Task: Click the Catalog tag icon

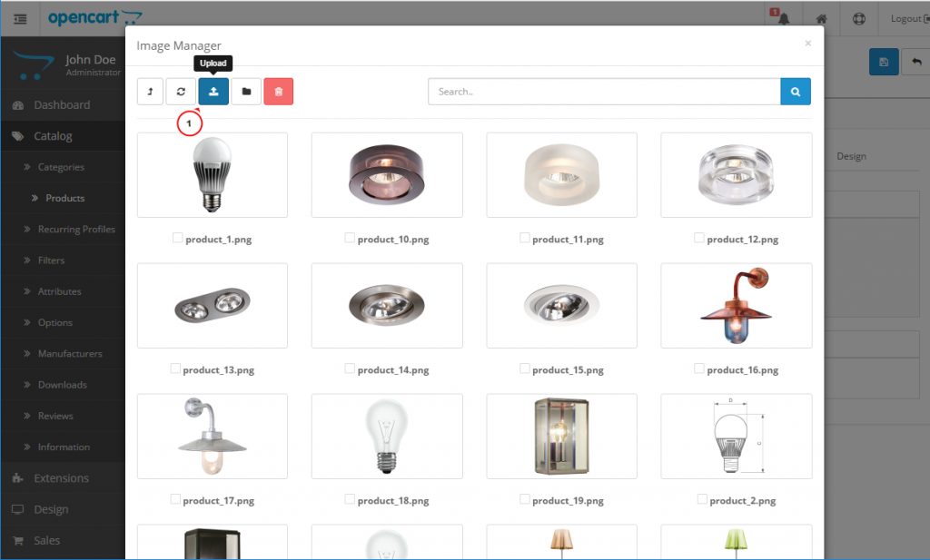Action: pyautogui.click(x=18, y=136)
